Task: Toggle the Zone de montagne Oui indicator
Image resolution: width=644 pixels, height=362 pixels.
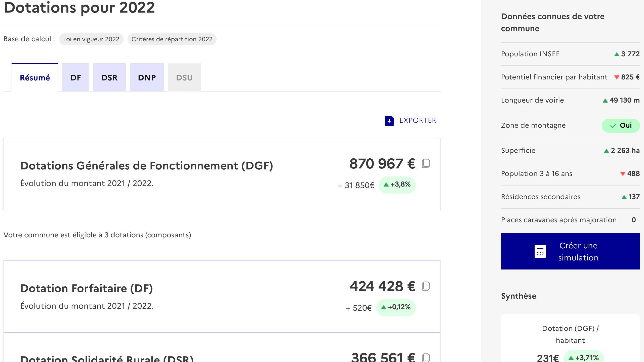Action: tap(620, 125)
